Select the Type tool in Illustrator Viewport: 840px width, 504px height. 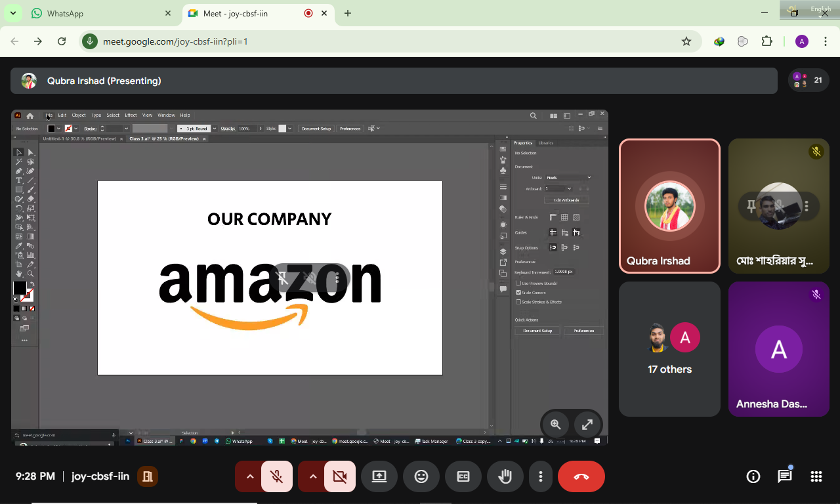19,180
